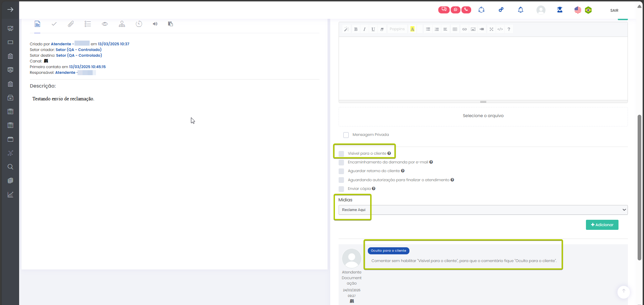Click the notification bell icon
Screen dimensions: 644x305
pos(521,10)
